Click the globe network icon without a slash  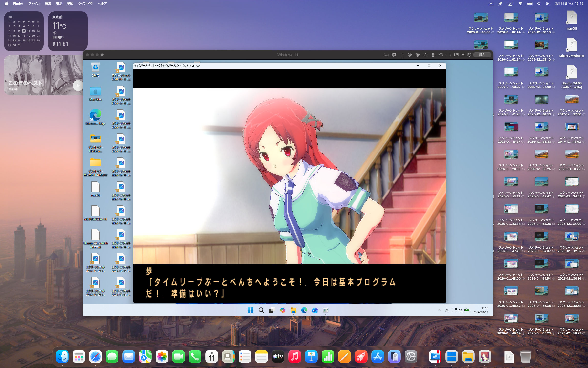(x=418, y=55)
